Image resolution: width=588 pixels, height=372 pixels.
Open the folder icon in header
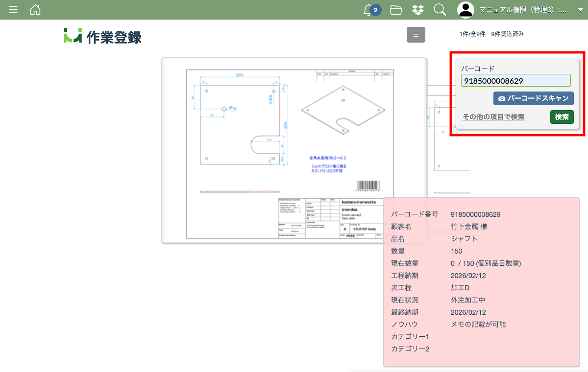pos(396,10)
